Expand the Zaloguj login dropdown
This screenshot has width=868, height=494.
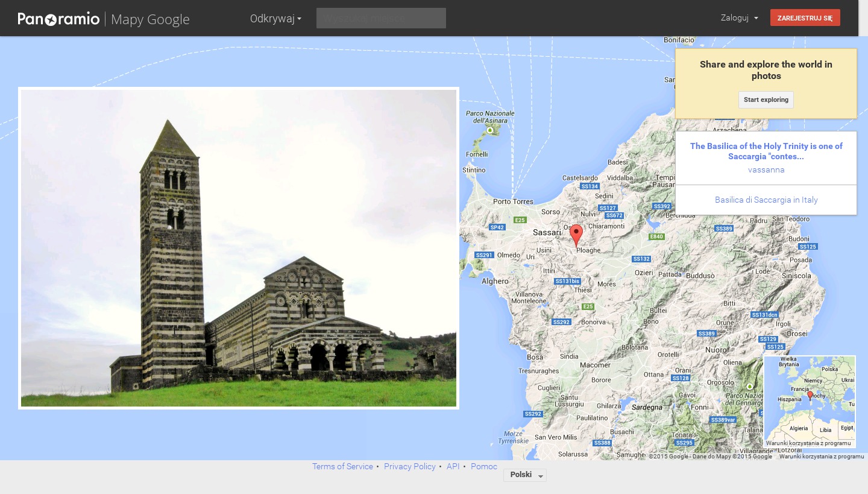pyautogui.click(x=739, y=18)
